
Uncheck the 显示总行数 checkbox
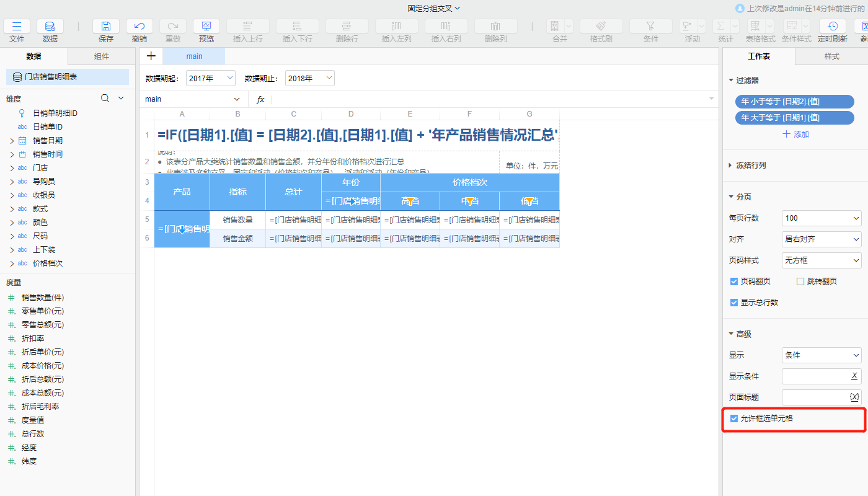pyautogui.click(x=734, y=303)
